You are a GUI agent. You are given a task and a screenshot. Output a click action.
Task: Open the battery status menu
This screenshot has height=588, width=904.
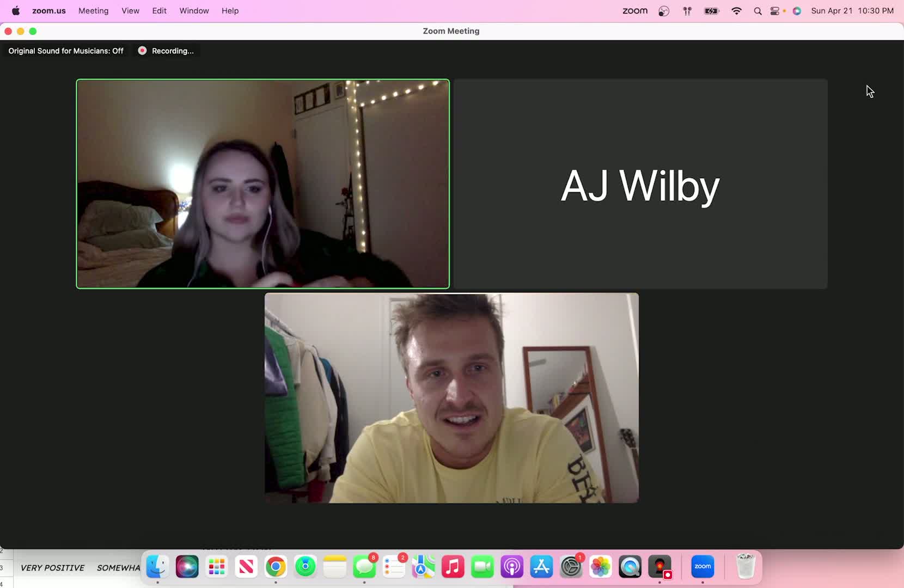pyautogui.click(x=711, y=11)
